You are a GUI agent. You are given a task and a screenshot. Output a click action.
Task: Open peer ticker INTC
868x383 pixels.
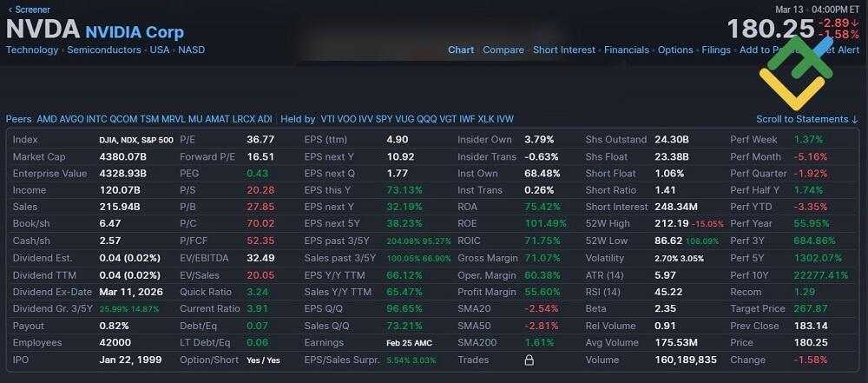pos(97,119)
